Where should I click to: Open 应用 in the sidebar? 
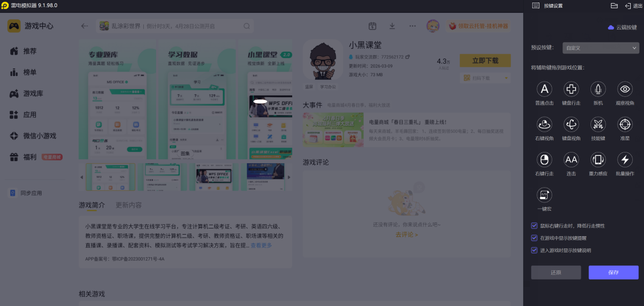30,115
